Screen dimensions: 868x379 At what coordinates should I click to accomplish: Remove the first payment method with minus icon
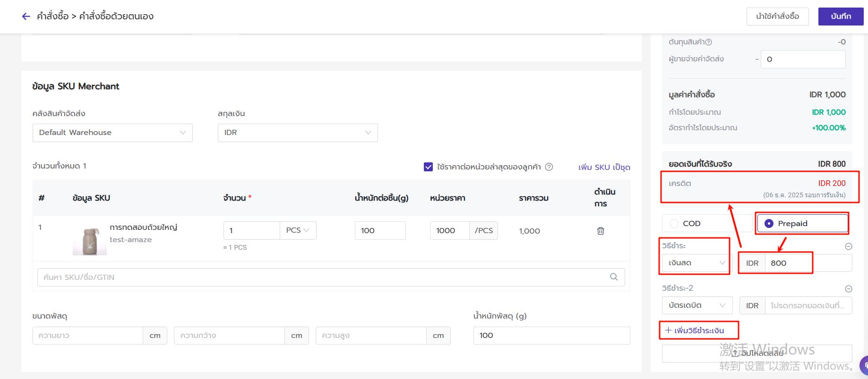click(x=849, y=246)
